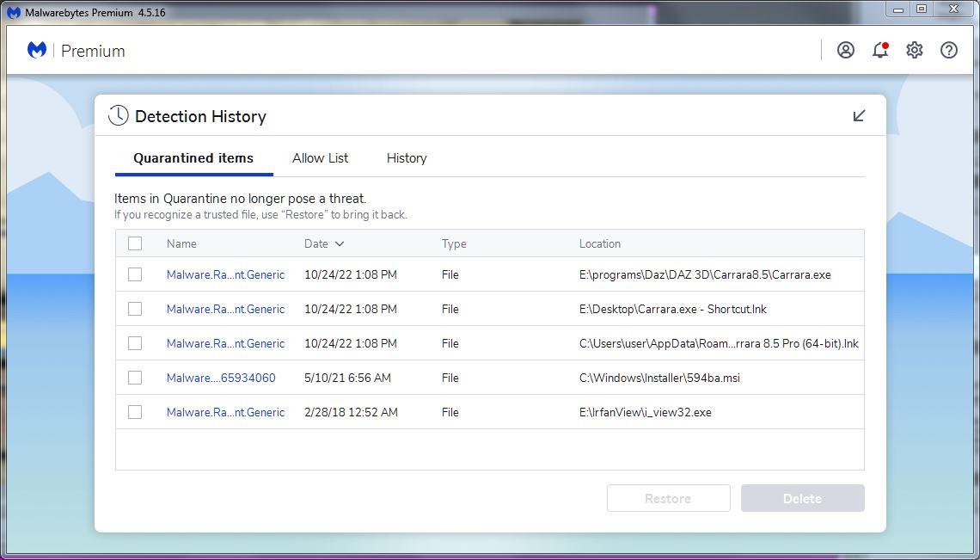Switch to the Allow List tab
Image resolution: width=980 pixels, height=560 pixels.
point(320,158)
